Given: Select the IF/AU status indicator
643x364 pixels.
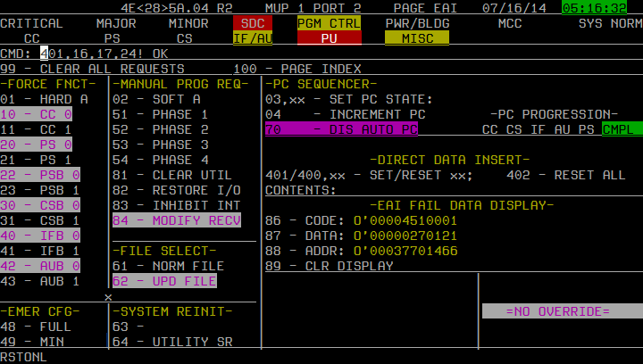Looking at the screenshot, I should (253, 38).
